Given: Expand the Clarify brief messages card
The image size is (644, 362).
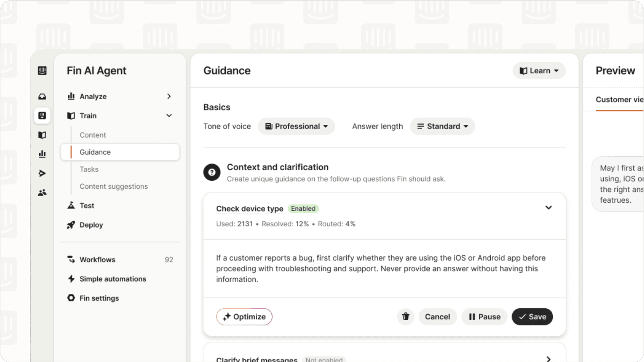Looking at the screenshot, I should coord(549,359).
